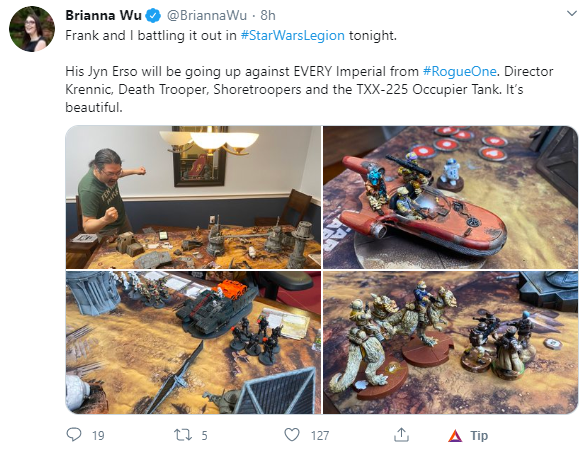This screenshot has height=450, width=587.
Task: Open the tauntaun riders miniature photo
Action: (x=450, y=343)
